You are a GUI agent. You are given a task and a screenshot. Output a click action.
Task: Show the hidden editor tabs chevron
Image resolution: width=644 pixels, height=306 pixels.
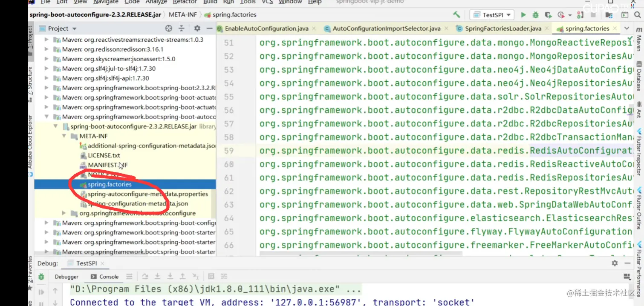click(627, 28)
